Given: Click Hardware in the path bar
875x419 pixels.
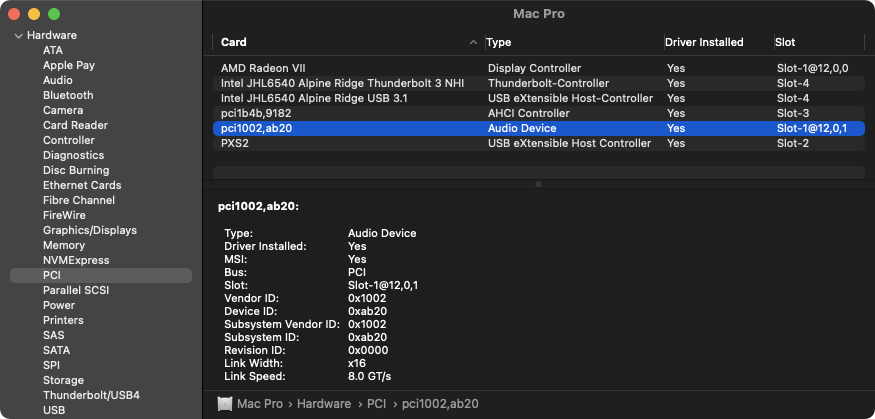Looking at the screenshot, I should tap(324, 404).
